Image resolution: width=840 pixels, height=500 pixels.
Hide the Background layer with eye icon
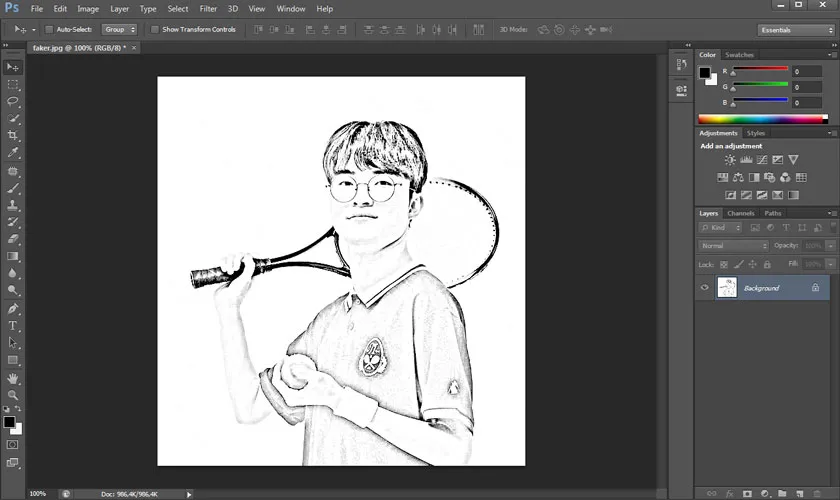(x=705, y=288)
